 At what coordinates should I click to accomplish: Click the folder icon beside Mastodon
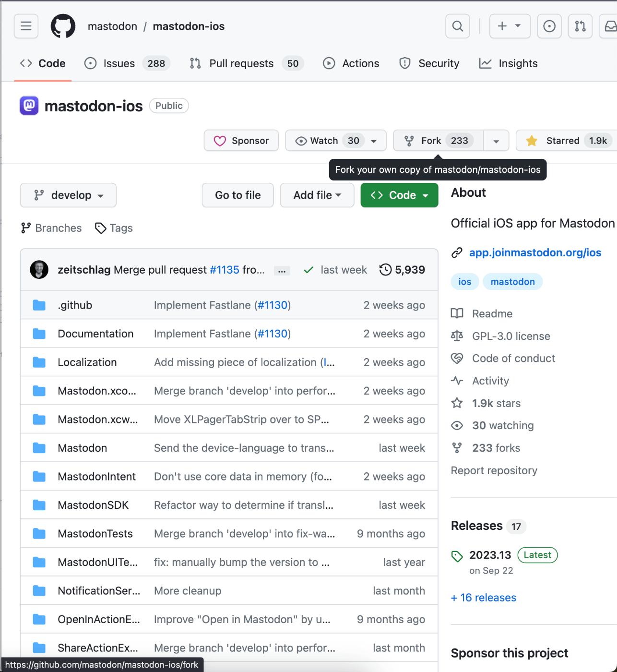click(x=39, y=448)
